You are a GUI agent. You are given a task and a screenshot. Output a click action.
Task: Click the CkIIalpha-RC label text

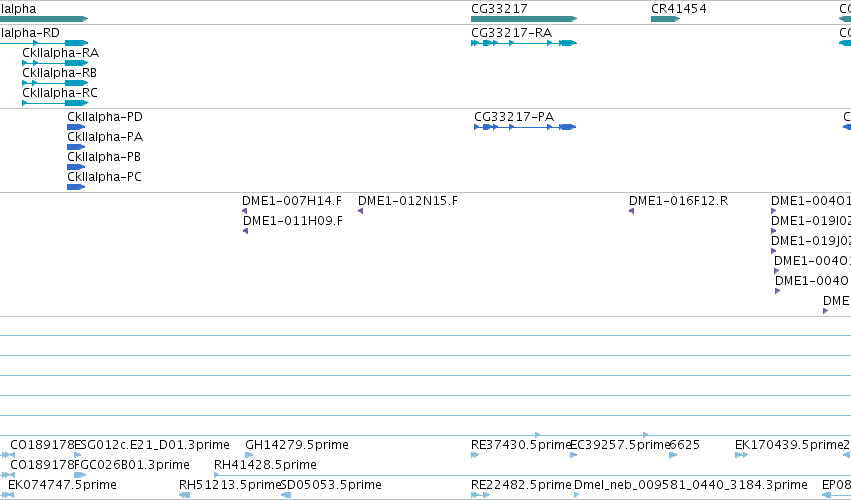pyautogui.click(x=60, y=93)
